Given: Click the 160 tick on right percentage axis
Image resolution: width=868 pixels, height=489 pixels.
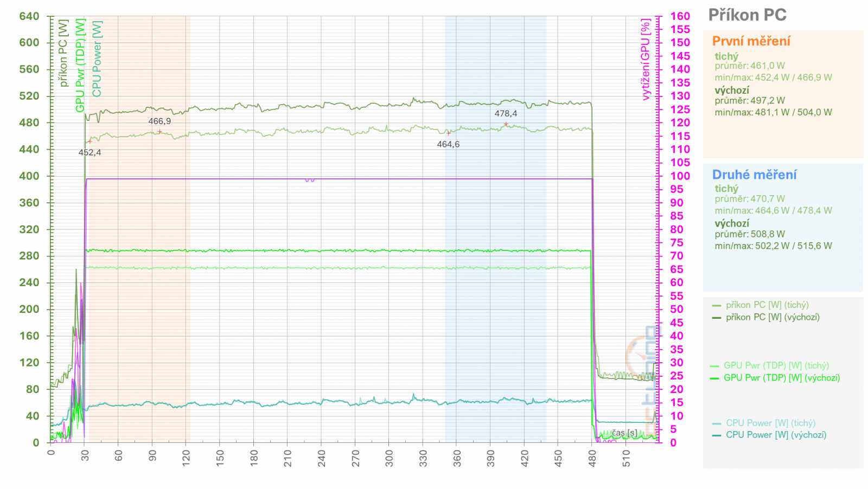Looking at the screenshot, I should click(x=680, y=16).
